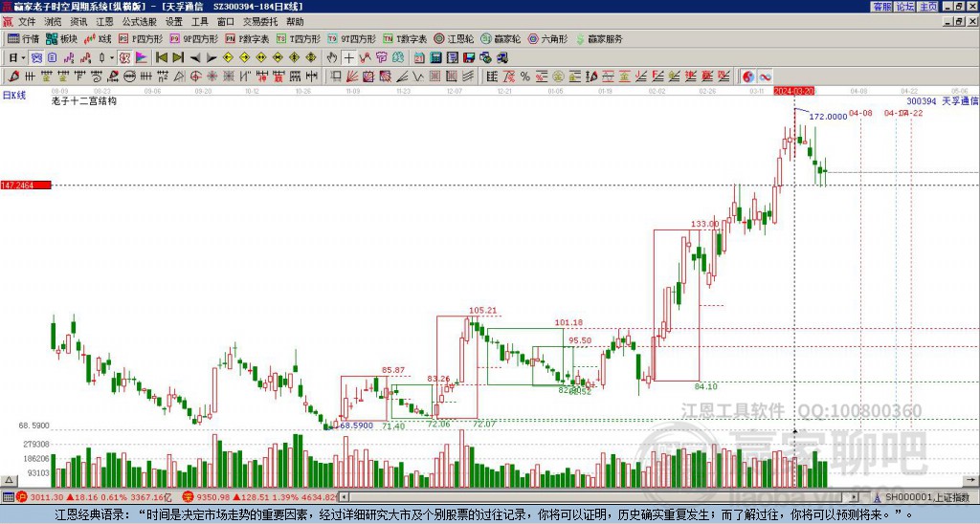Viewport: 980px width, 524px height.
Task: Click the 客服 title bar button
Action: pyautogui.click(x=882, y=7)
